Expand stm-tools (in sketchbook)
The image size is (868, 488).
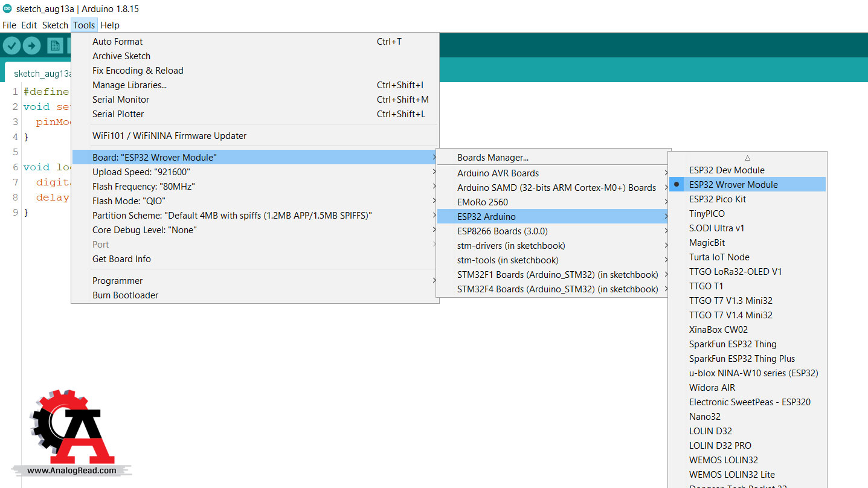coord(553,260)
